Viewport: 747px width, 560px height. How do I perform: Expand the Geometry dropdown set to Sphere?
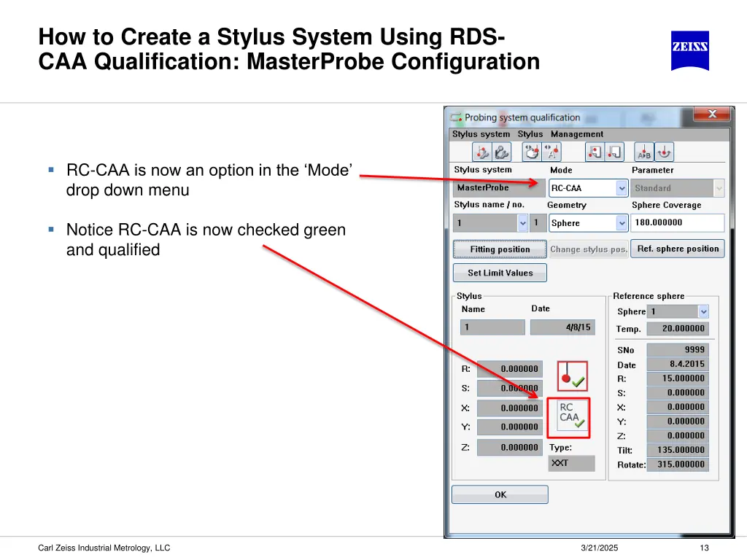click(x=622, y=223)
